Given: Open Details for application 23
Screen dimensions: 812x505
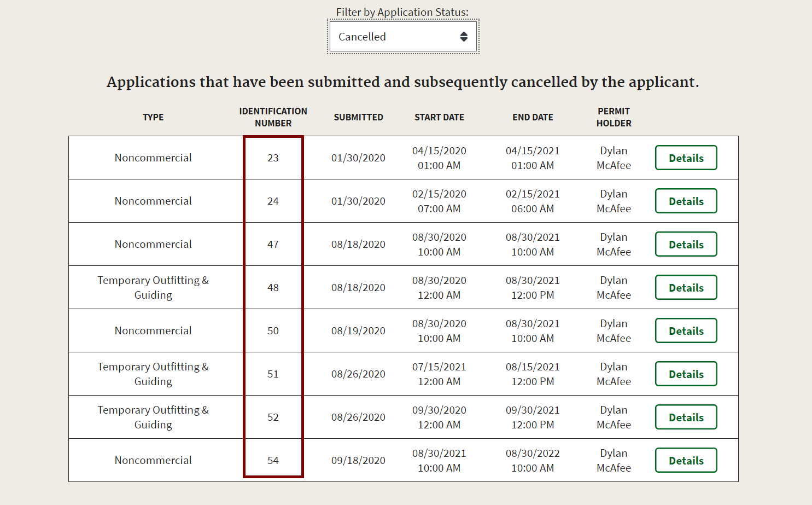Looking at the screenshot, I should click(686, 158).
